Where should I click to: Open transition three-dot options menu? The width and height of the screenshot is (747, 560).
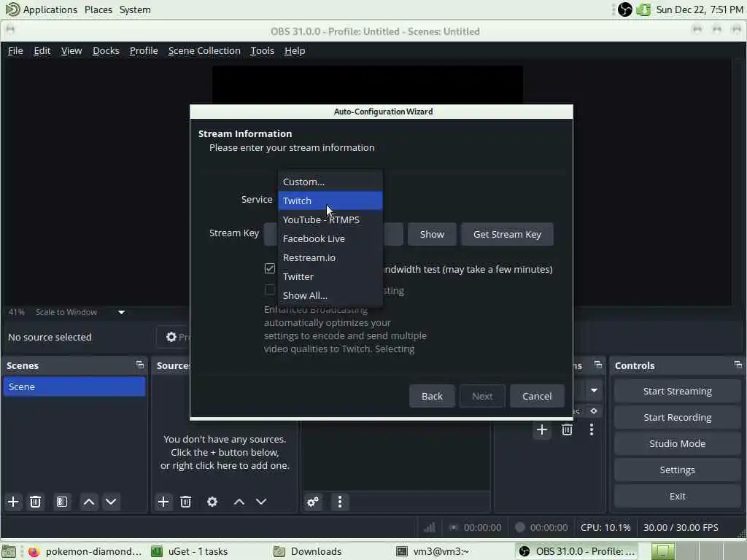(x=592, y=429)
